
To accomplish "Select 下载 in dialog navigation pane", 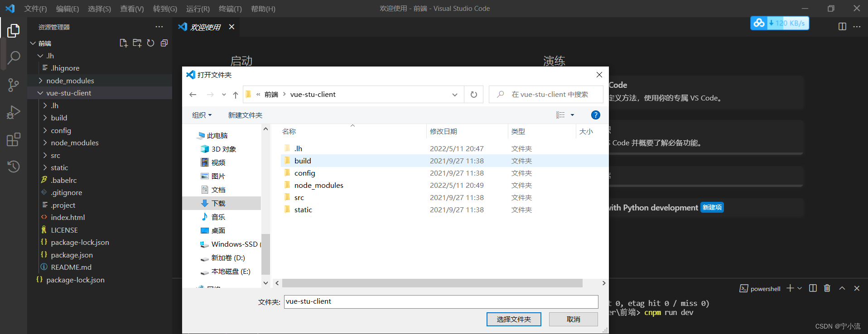I will (218, 203).
